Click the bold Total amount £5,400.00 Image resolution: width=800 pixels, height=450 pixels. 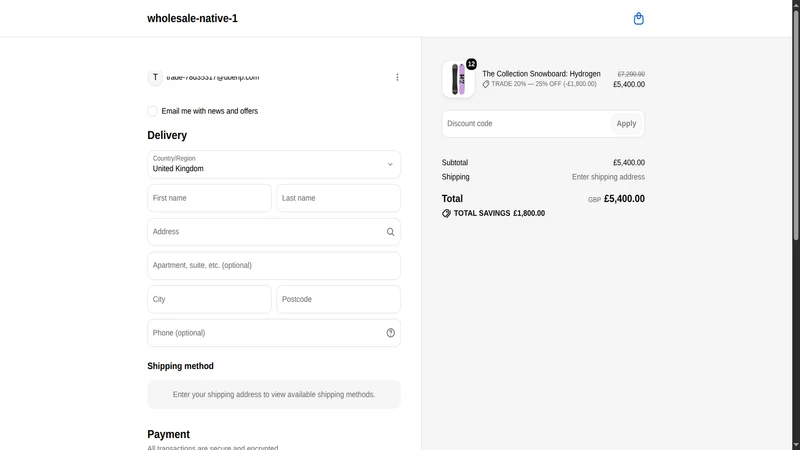pos(624,199)
